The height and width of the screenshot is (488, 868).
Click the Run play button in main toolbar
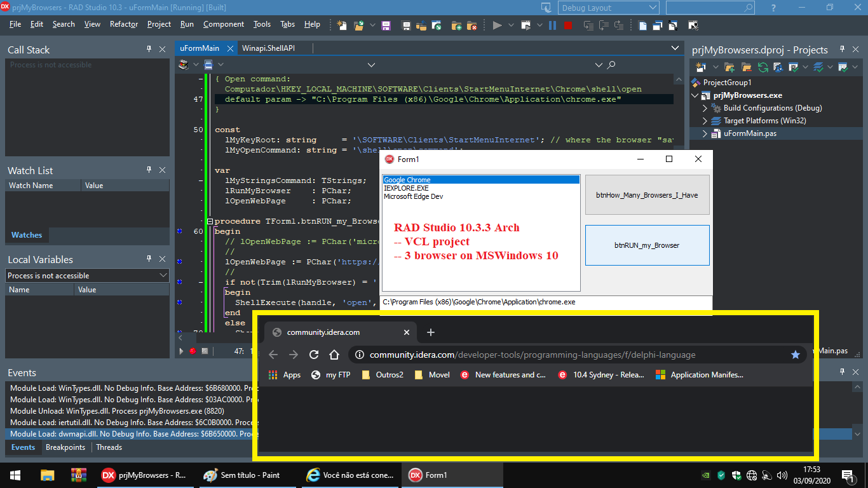pyautogui.click(x=497, y=25)
